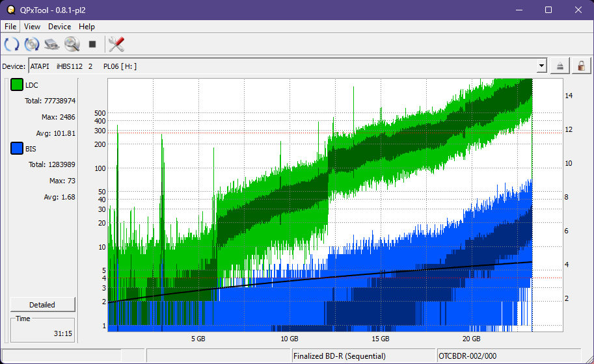Open preferences with the wrench-screwdriver icon
Screen dimensions: 594x364
116,44
